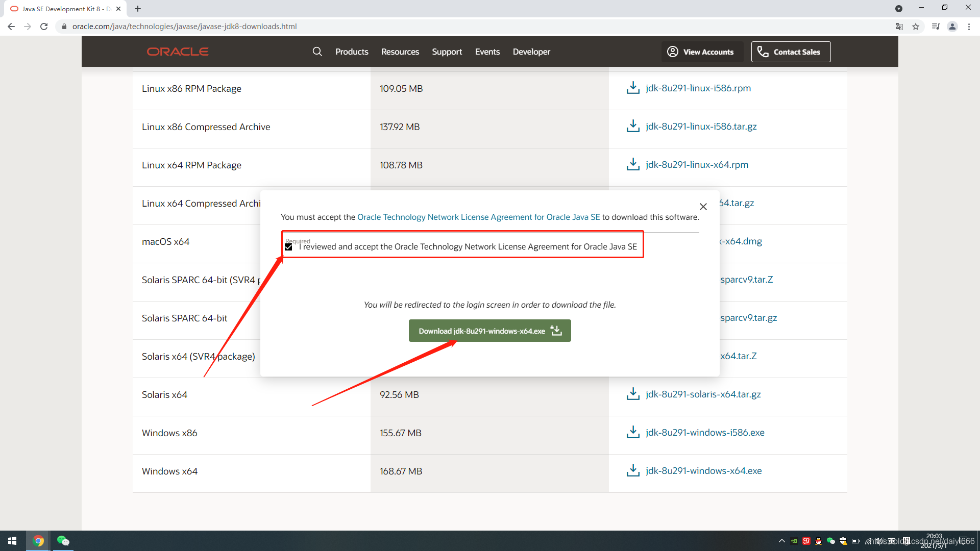
Task: Uncheck the license agreement acceptance checkbox
Action: pyautogui.click(x=288, y=247)
